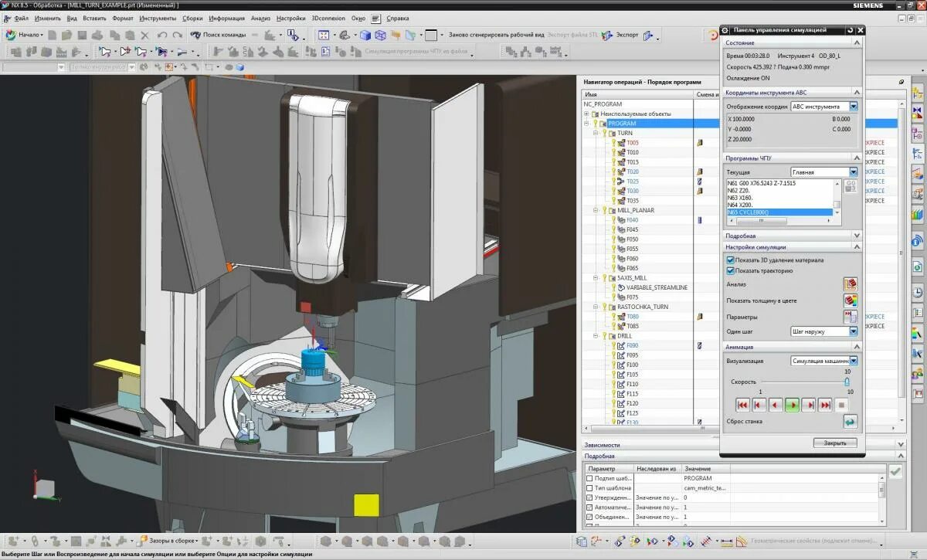Open the Анализ menu
Image resolution: width=927 pixels, height=560 pixels.
pyautogui.click(x=260, y=17)
